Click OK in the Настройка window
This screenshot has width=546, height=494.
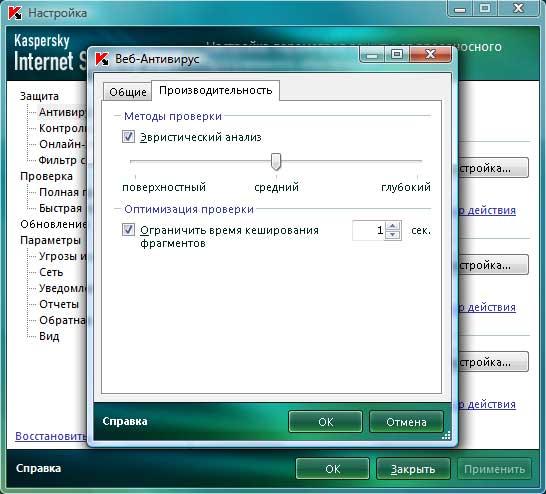333,469
